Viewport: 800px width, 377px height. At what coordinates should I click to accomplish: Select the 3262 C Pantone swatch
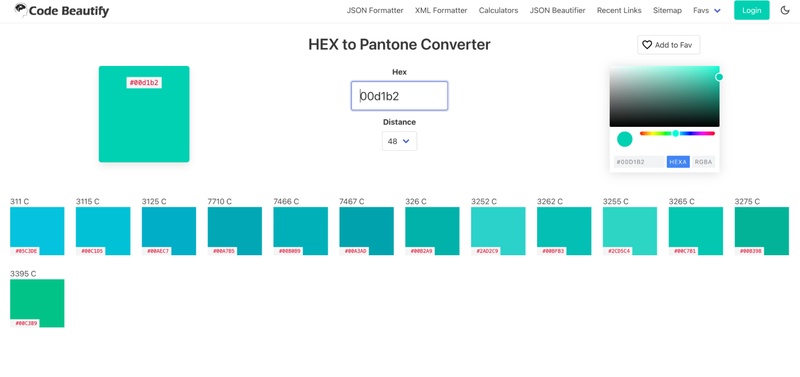pyautogui.click(x=564, y=231)
